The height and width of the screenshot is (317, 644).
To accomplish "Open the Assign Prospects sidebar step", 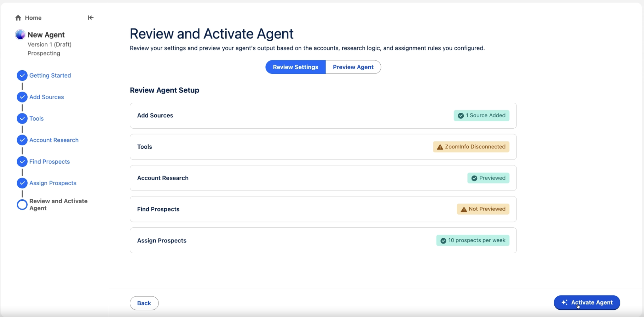I will pos(53,183).
